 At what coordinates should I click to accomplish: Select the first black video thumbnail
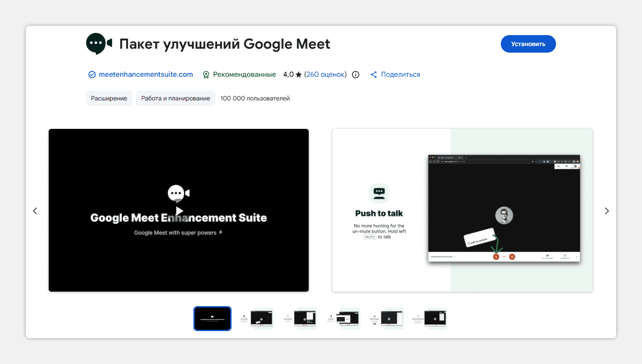point(212,318)
